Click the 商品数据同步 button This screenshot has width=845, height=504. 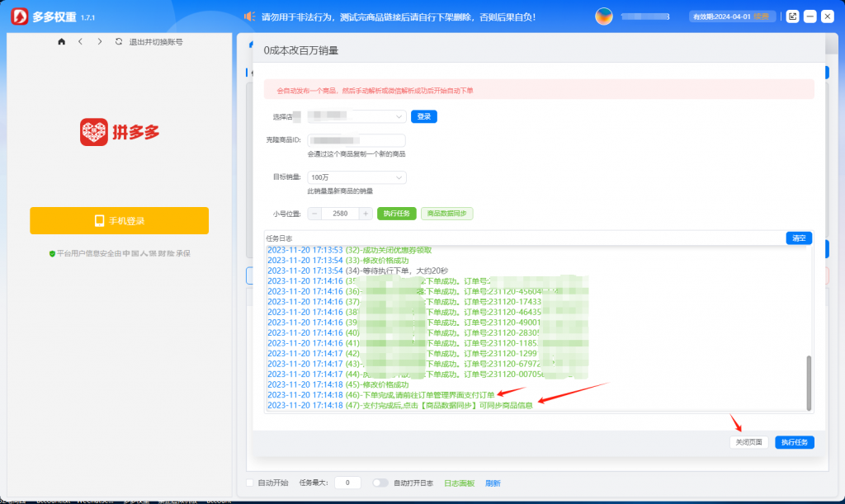(x=446, y=214)
